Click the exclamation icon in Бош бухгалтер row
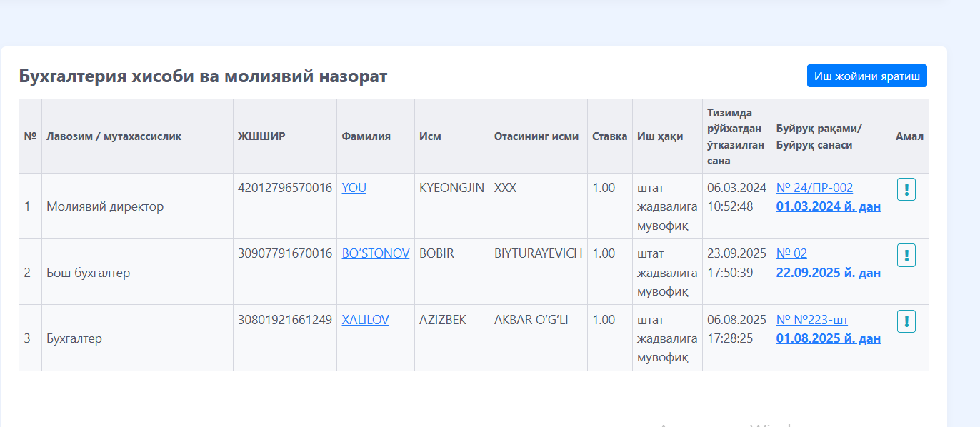The width and height of the screenshot is (980, 427). click(x=906, y=256)
